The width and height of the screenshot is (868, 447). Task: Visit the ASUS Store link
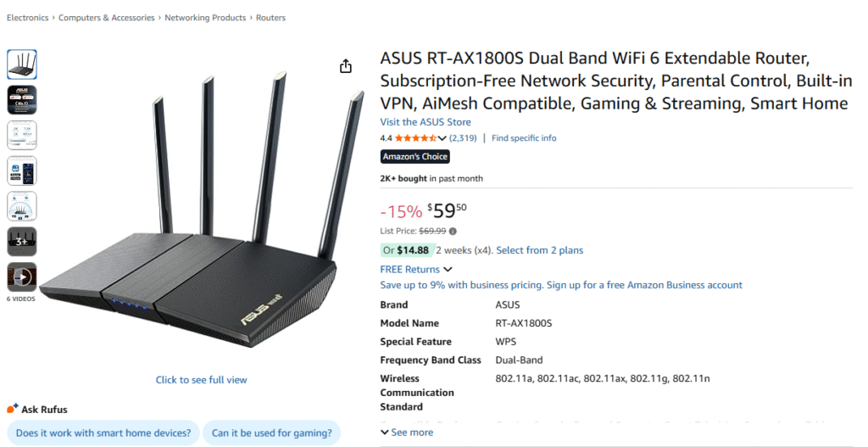(426, 122)
